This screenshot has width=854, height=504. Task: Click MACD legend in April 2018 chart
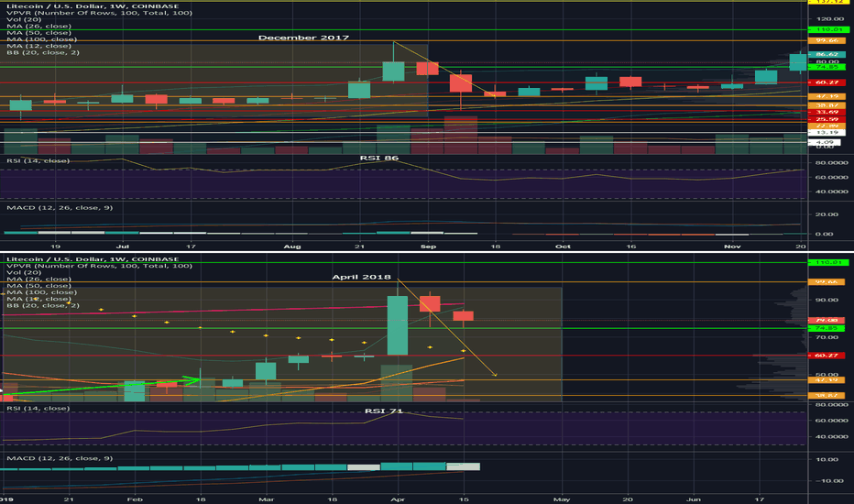tap(60, 458)
